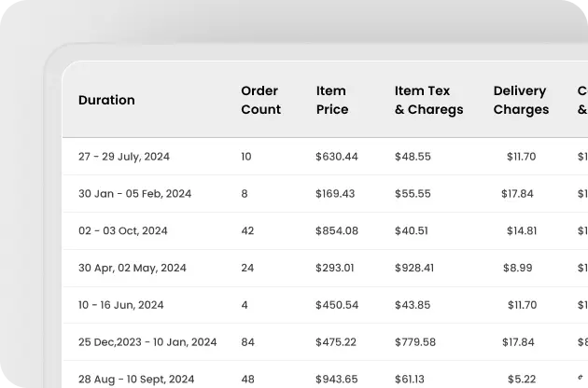Click item price $475.22

click(x=336, y=342)
